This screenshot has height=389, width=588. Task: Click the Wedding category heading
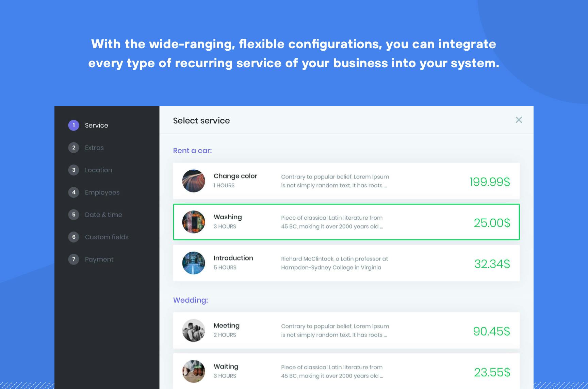[191, 300]
